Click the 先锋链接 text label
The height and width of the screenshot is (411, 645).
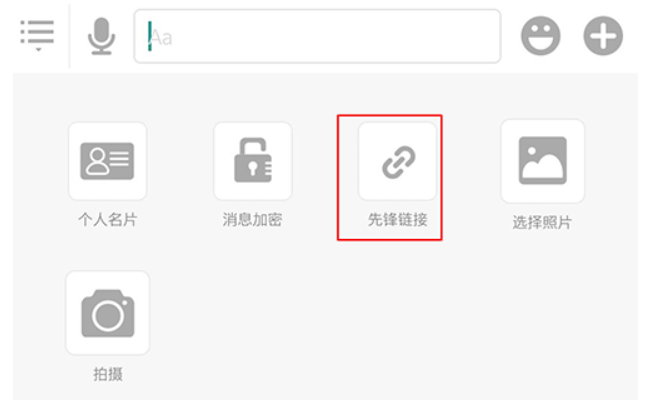click(x=398, y=220)
